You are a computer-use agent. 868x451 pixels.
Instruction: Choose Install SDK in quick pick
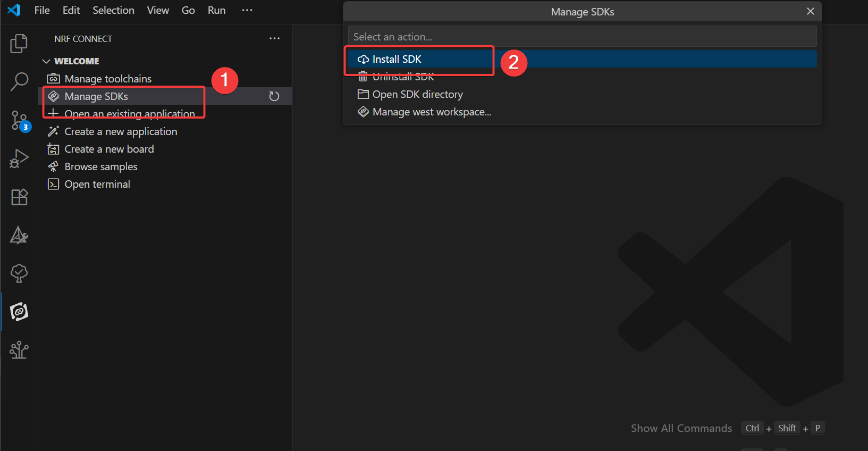click(583, 59)
